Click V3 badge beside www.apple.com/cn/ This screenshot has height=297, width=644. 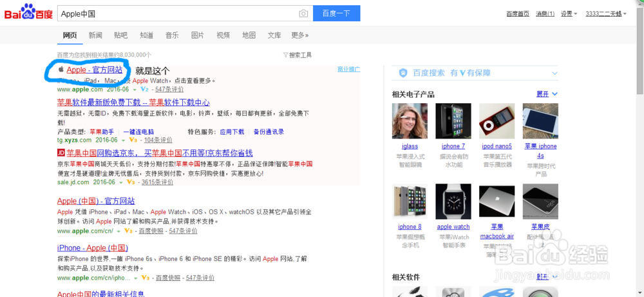pos(128,231)
